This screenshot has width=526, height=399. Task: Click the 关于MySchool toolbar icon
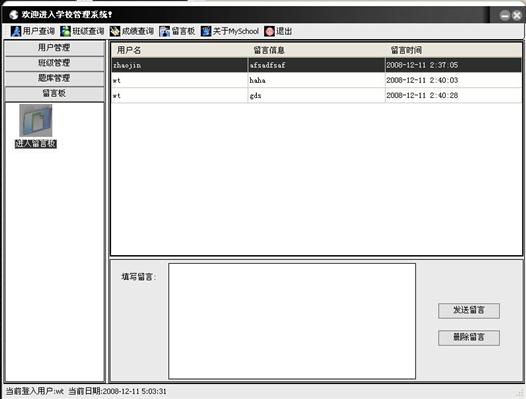(x=206, y=31)
